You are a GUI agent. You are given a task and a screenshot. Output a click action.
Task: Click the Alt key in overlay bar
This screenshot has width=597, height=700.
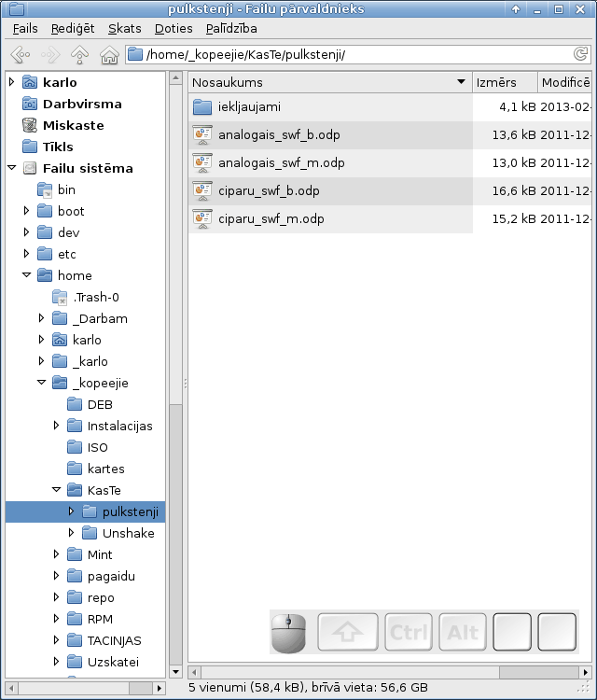click(463, 632)
